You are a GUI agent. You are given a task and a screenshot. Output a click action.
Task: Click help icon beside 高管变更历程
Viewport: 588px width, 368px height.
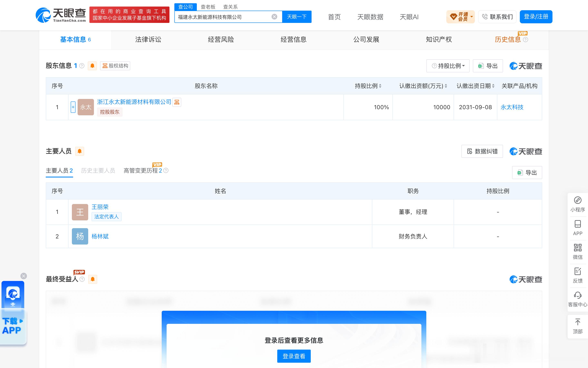[166, 170]
